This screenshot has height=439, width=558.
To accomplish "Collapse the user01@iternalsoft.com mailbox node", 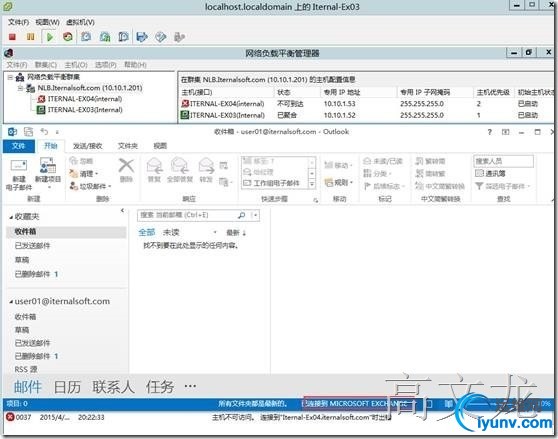I will tap(11, 302).
